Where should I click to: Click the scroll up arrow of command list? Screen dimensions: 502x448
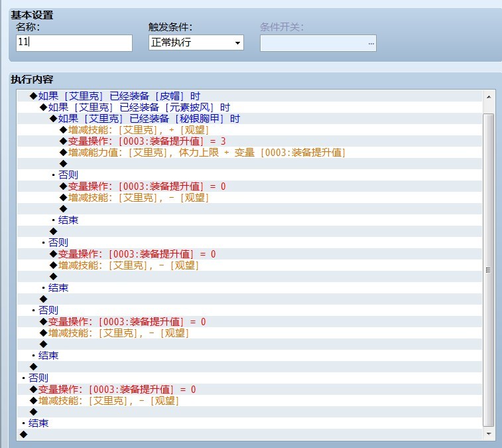(489, 96)
